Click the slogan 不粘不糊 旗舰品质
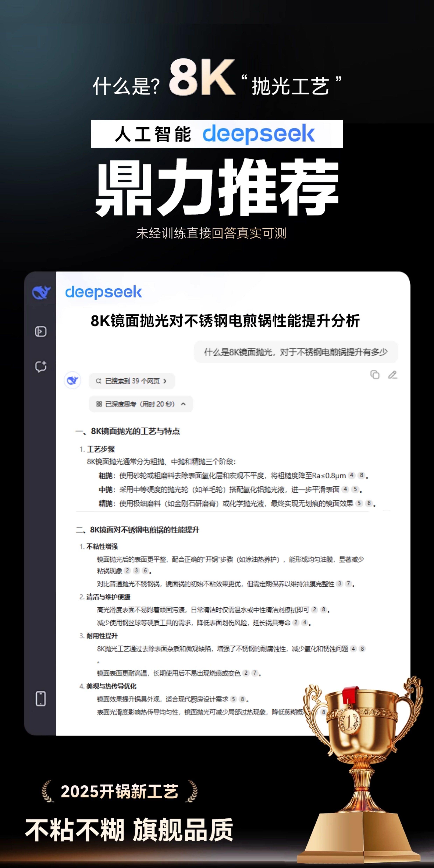 129,829
